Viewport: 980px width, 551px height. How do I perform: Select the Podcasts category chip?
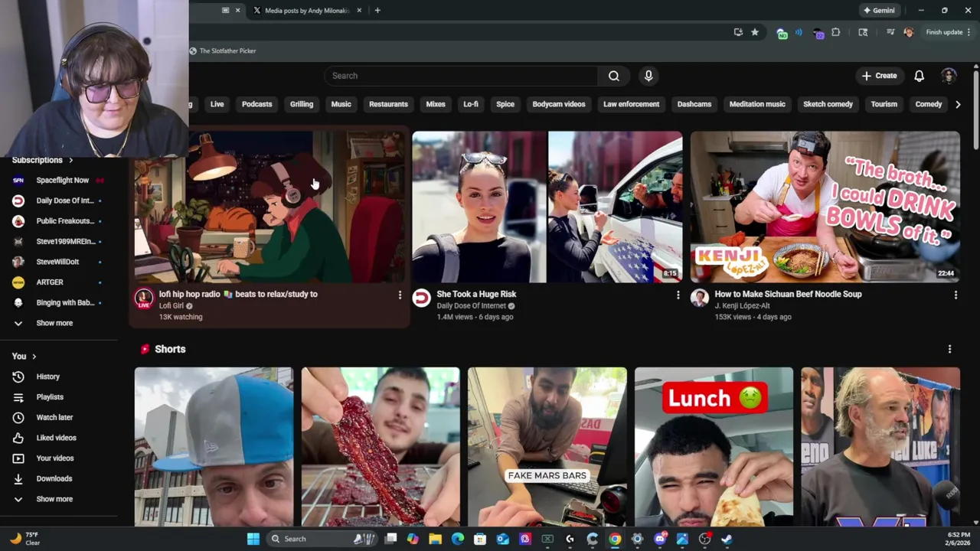(x=256, y=104)
